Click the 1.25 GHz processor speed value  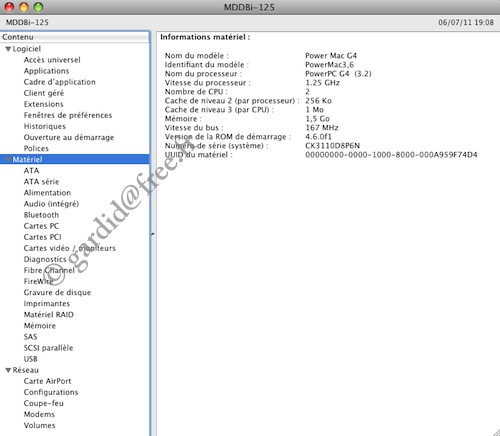pyautogui.click(x=322, y=83)
